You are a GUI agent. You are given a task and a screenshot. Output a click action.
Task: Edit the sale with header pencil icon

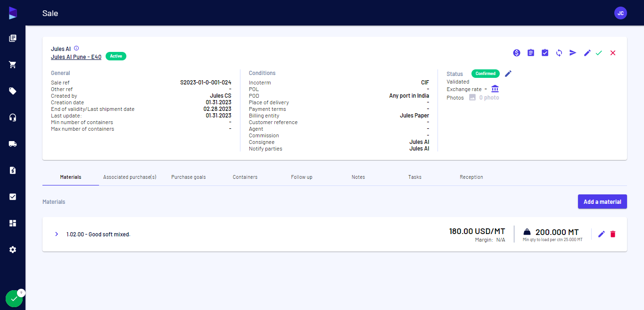pos(587,53)
